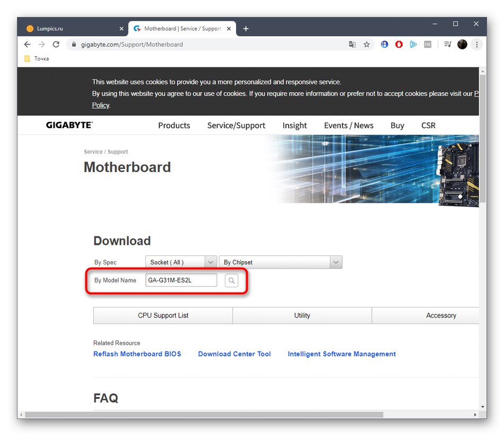
Task: Minimize the Chrome window
Action: click(x=435, y=24)
